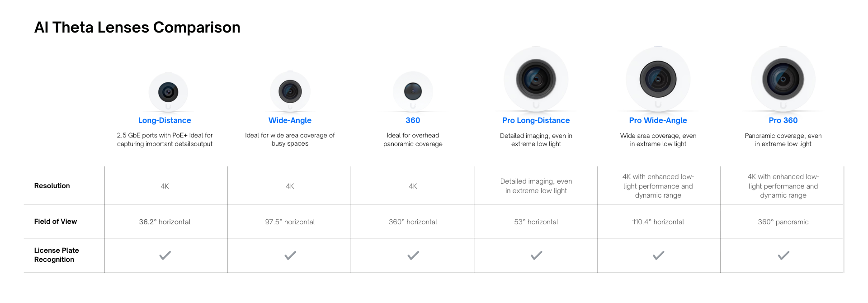Open the 360 lens link
The image size is (868, 303).
[x=413, y=120]
